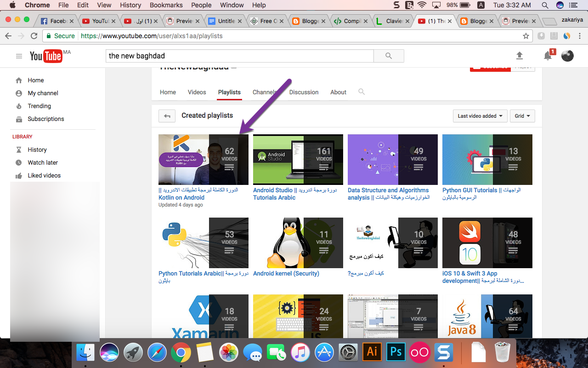Click the Python GUI Tutorials playlist thumbnail
The width and height of the screenshot is (588, 368).
(487, 160)
